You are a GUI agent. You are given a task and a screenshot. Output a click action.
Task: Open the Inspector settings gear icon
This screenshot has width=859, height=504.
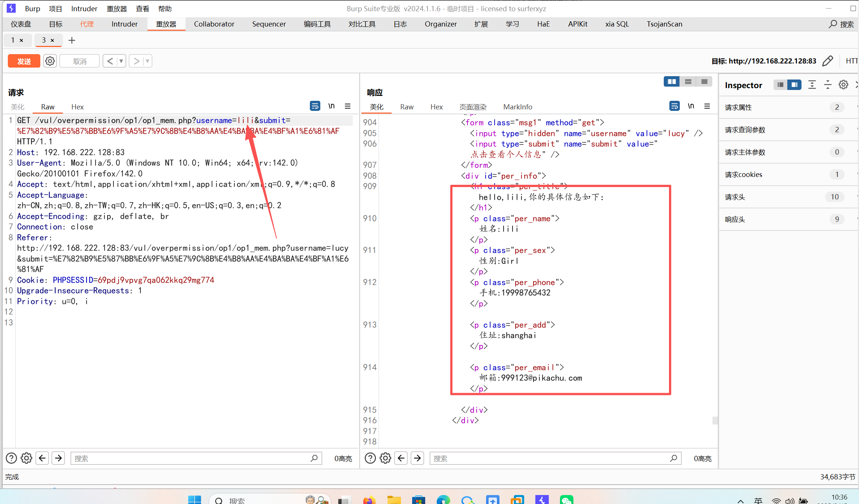coord(843,85)
